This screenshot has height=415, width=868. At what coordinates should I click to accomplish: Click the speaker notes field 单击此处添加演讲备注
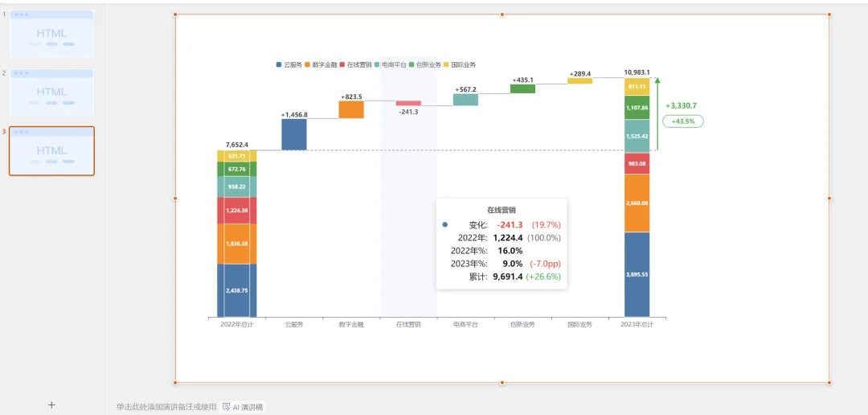click(166, 407)
